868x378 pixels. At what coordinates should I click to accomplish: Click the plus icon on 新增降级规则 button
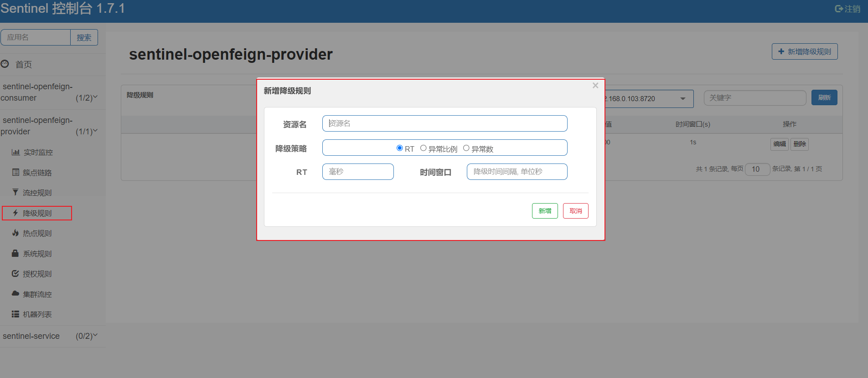pos(781,51)
